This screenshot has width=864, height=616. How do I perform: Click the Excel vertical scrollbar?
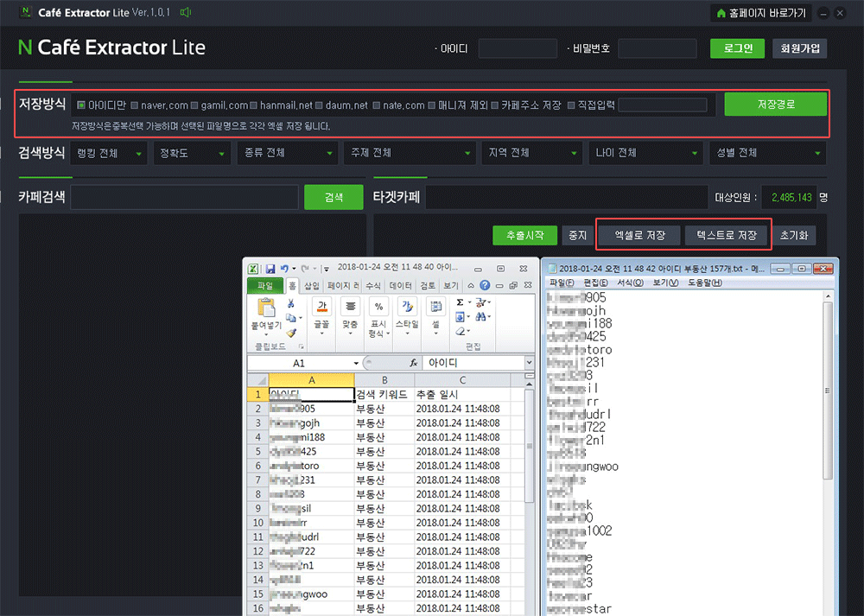point(529,446)
